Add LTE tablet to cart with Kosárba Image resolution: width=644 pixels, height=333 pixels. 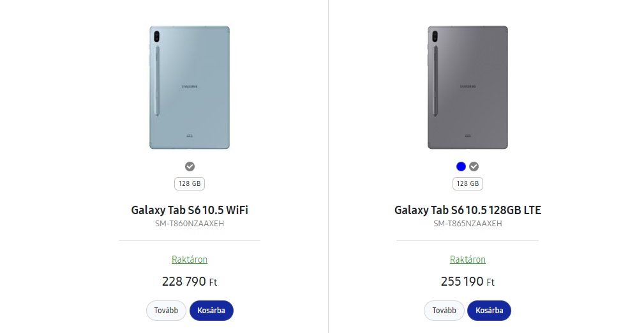[x=489, y=311]
